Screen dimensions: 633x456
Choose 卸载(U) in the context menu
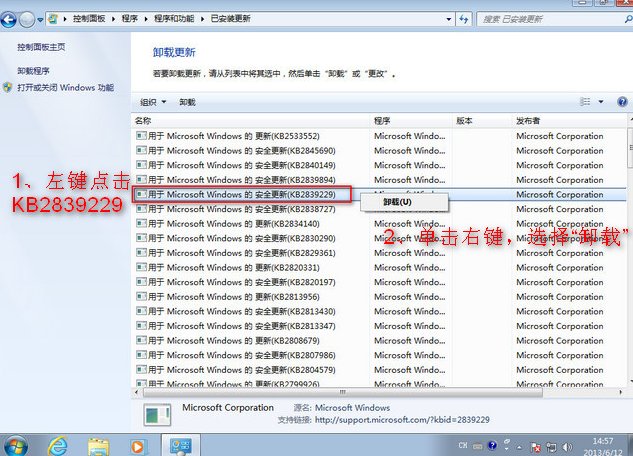397,201
